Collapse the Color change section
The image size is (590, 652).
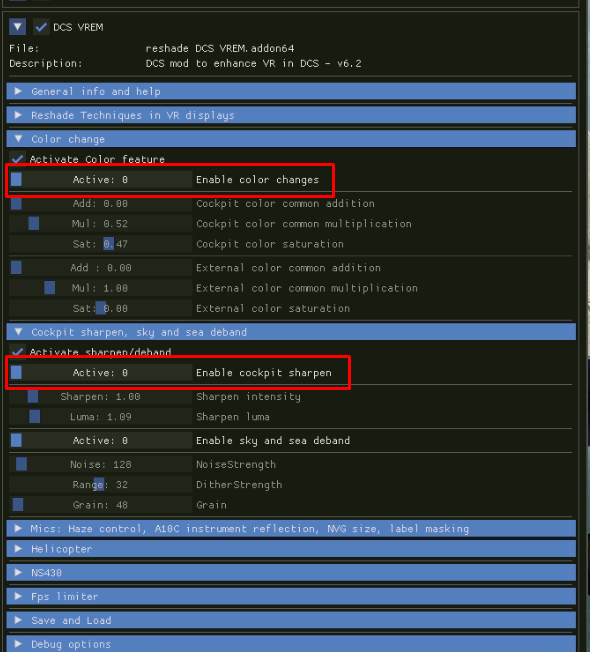(x=291, y=138)
